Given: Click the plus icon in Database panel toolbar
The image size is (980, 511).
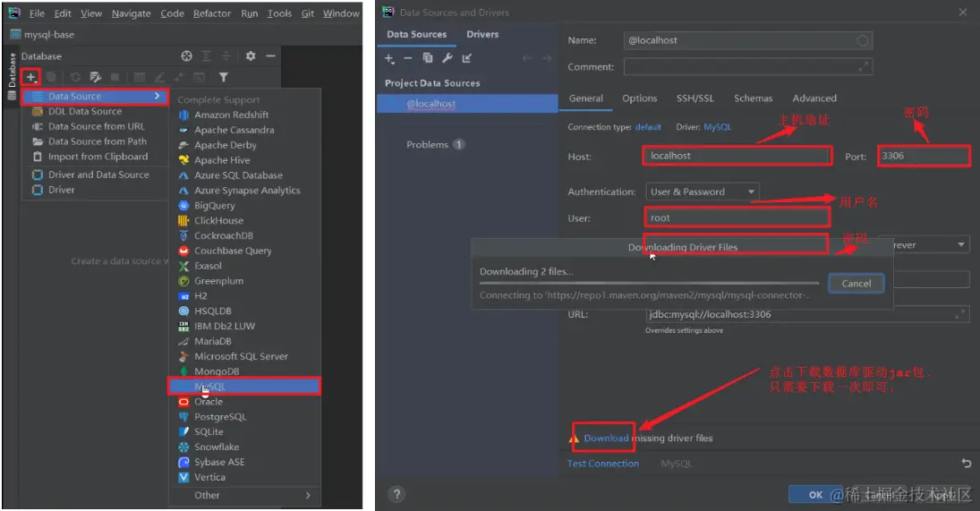Looking at the screenshot, I should point(30,77).
